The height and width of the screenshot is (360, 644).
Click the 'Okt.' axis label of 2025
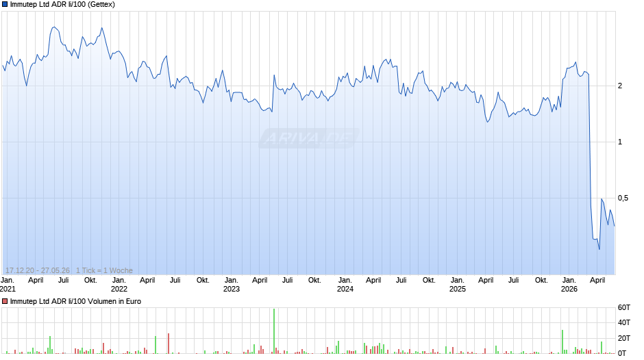541,281
